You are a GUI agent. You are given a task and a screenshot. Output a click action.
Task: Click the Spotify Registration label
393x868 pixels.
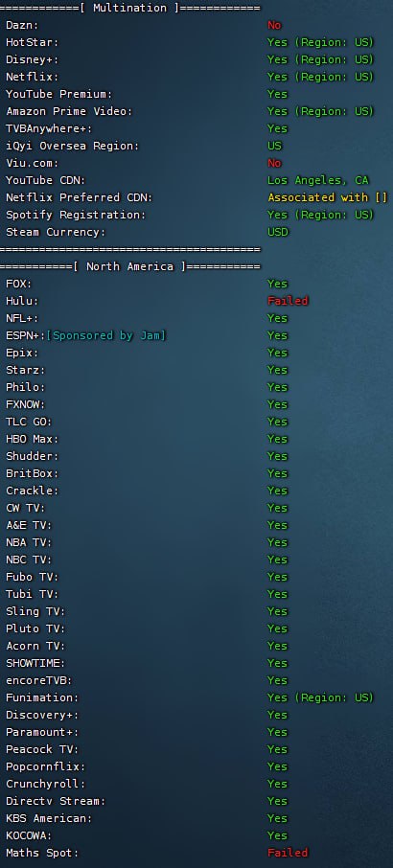tap(76, 215)
